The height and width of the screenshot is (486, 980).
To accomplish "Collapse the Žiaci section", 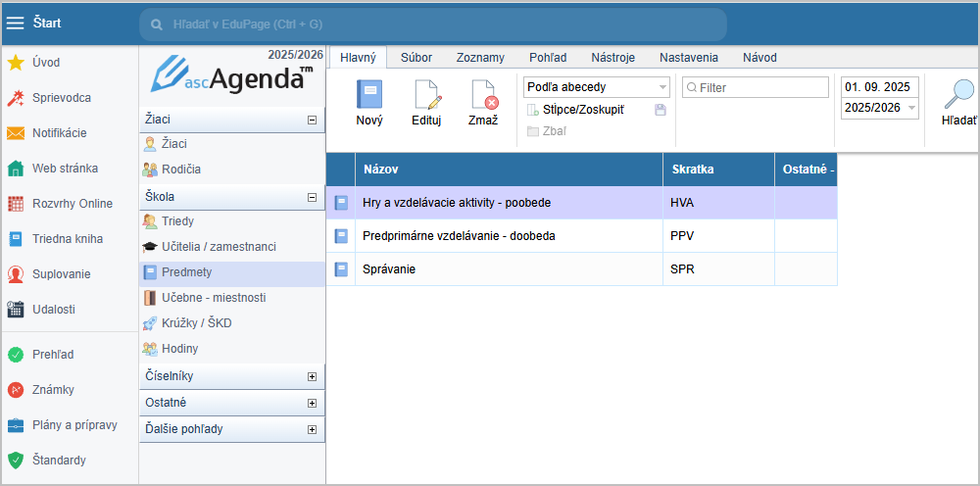I will [312, 120].
